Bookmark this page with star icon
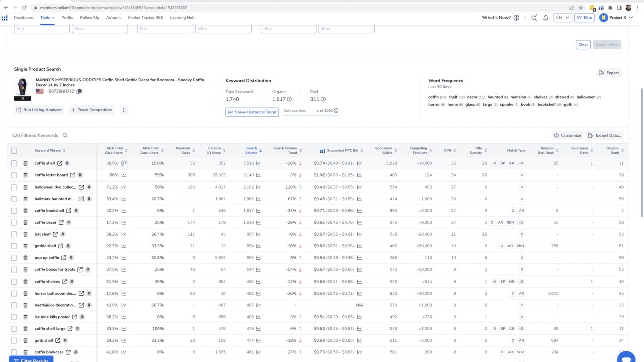 581,8
